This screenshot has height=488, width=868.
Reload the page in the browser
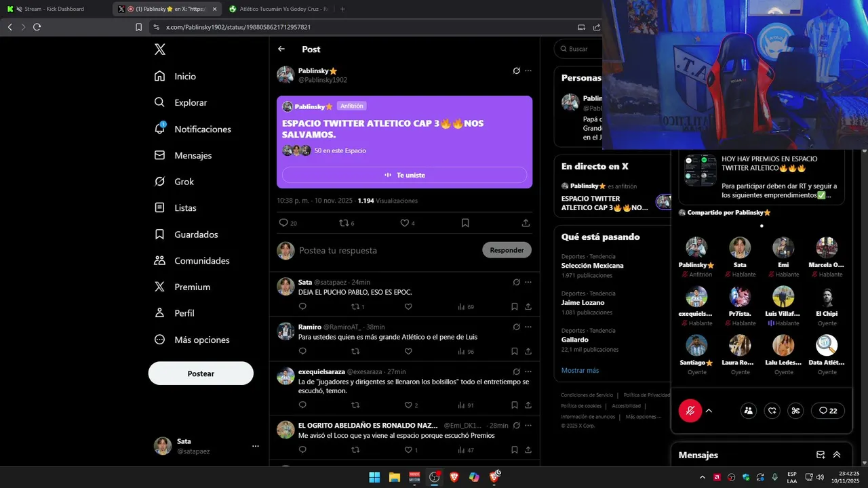click(x=37, y=27)
